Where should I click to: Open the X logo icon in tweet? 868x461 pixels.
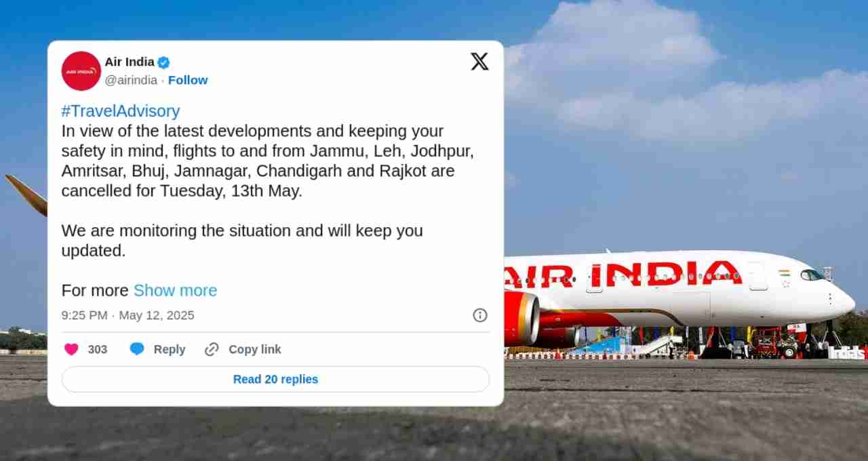[479, 62]
